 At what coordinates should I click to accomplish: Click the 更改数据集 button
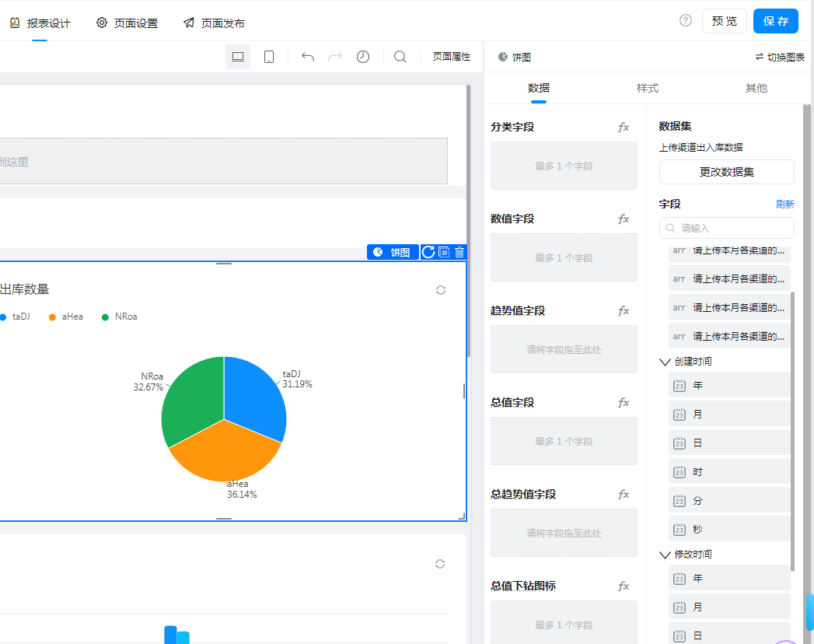pos(727,172)
